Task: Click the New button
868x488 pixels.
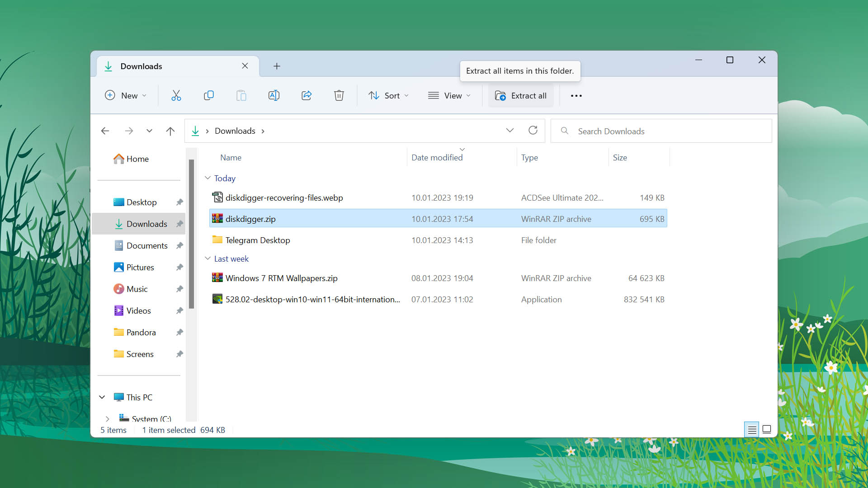Action: [126, 95]
